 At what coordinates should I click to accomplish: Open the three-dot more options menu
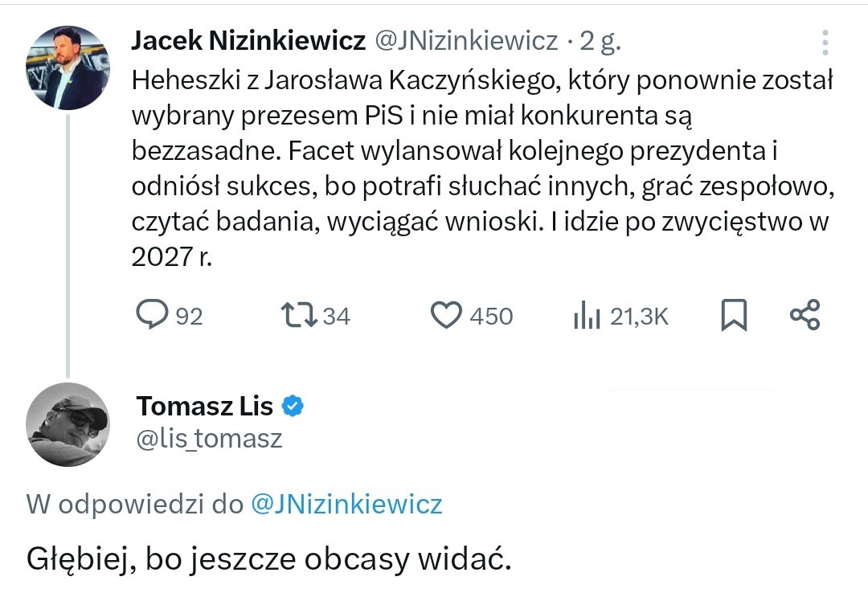click(x=825, y=43)
